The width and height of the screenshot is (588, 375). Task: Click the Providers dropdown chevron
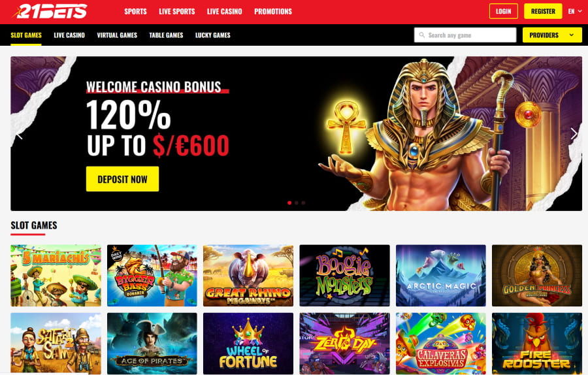(x=572, y=35)
